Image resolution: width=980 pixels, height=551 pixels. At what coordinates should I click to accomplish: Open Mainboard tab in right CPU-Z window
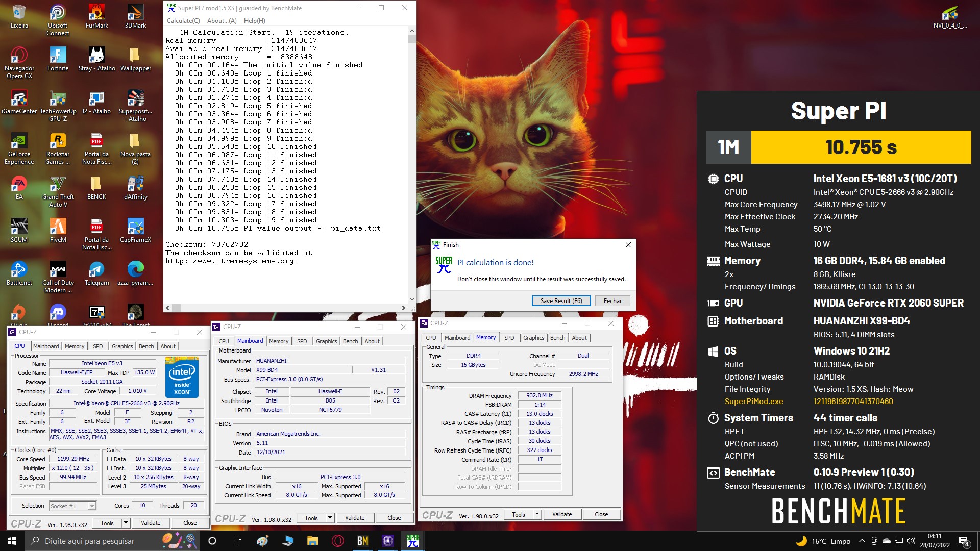(457, 338)
